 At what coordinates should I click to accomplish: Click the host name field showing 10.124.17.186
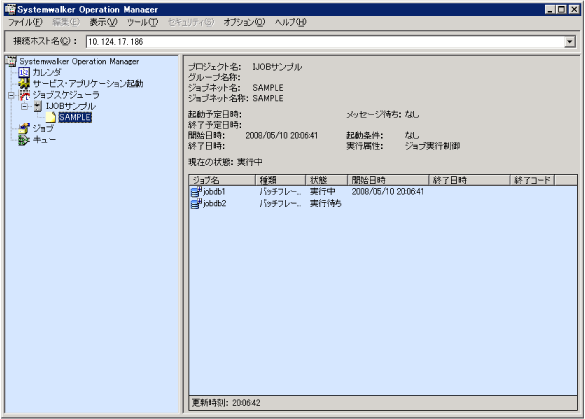coord(325,42)
